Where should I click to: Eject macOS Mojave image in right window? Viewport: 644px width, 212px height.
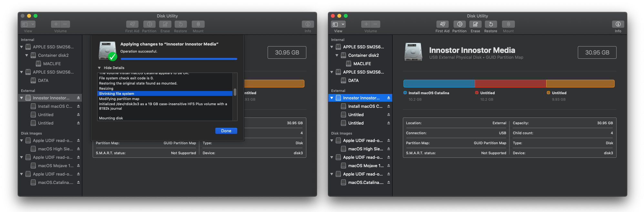coord(389,166)
